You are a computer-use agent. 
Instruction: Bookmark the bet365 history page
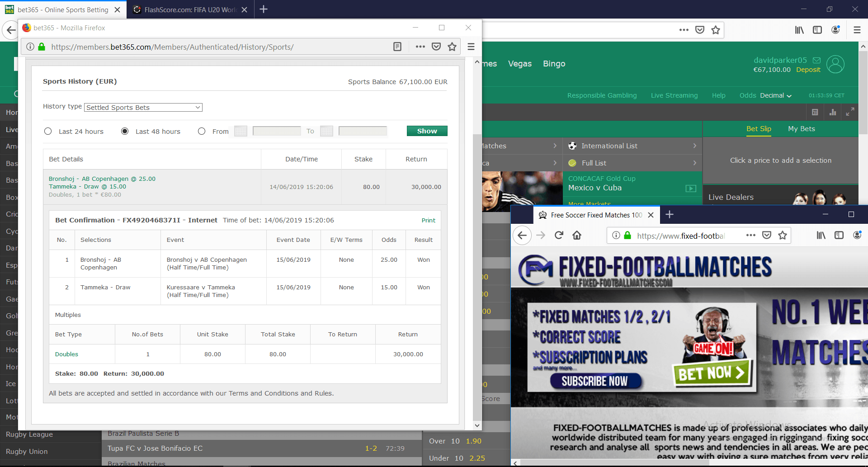[452, 47]
